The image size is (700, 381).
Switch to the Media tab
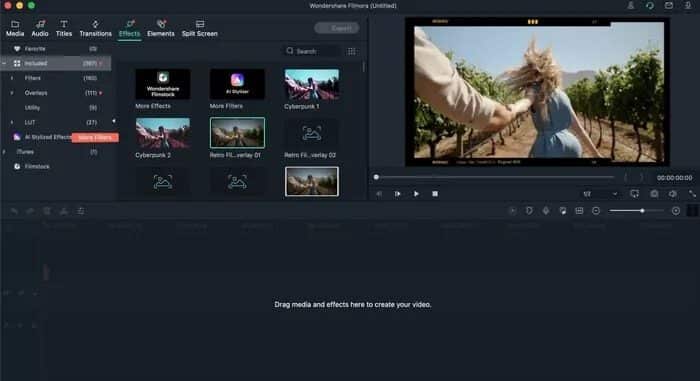pyautogui.click(x=15, y=28)
